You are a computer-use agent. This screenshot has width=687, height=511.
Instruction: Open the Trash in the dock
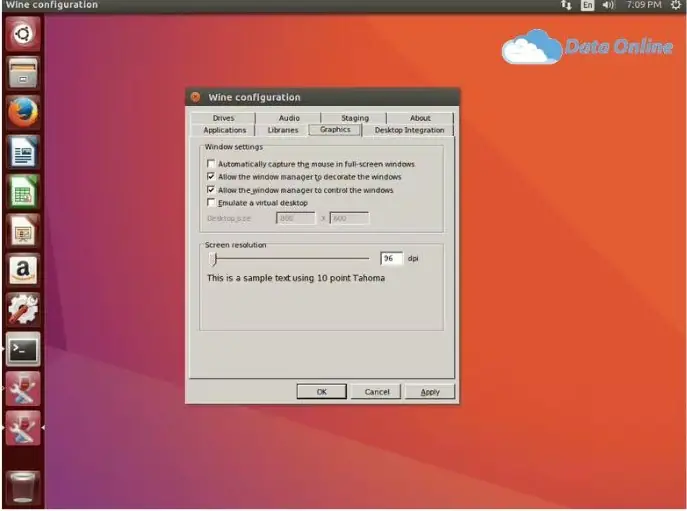click(23, 487)
